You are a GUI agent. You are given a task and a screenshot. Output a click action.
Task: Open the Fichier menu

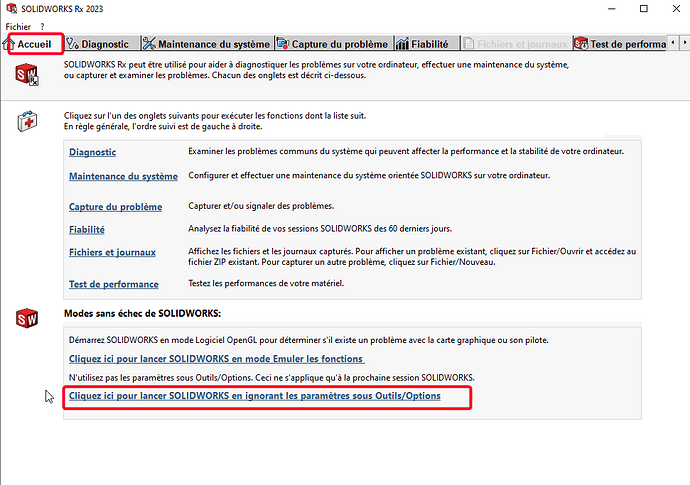click(18, 27)
